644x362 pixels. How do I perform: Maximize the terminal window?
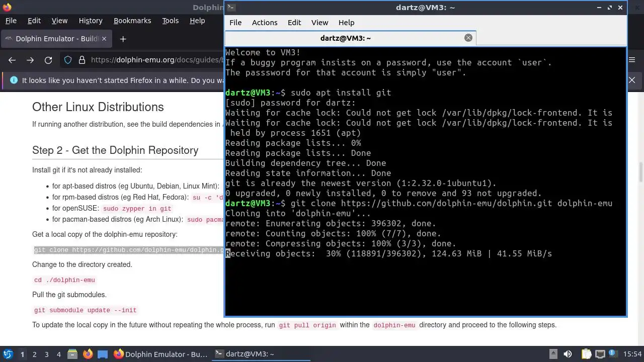[x=610, y=7]
